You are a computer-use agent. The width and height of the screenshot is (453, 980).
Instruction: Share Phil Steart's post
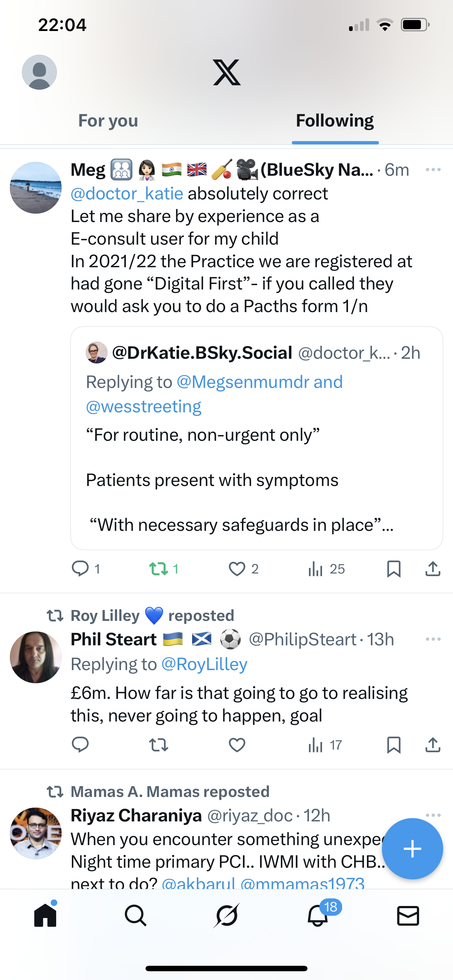(433, 745)
